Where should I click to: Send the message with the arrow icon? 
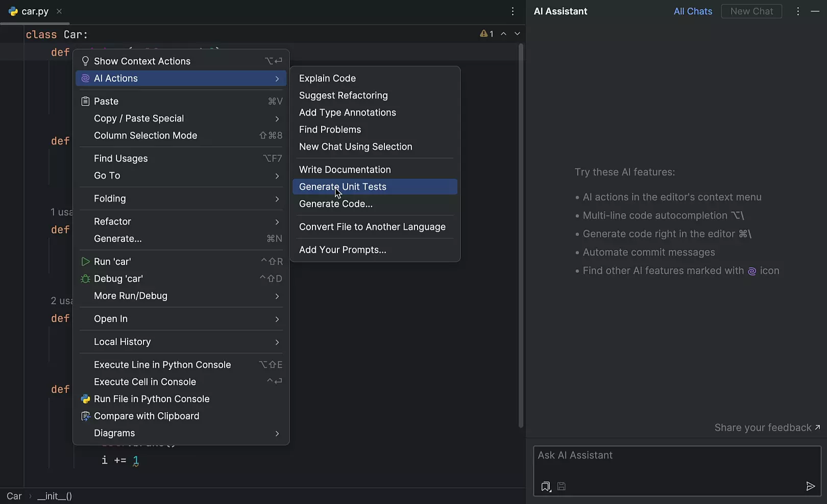tap(811, 486)
